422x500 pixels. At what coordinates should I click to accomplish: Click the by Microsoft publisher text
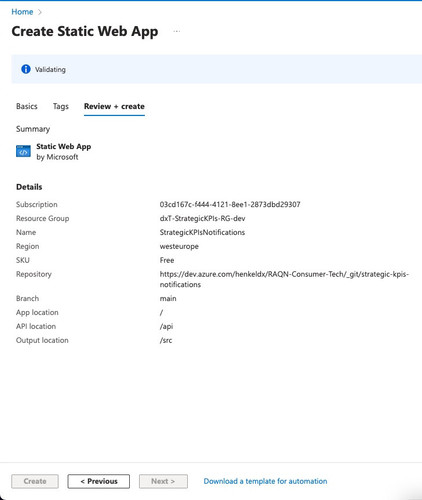tap(57, 157)
